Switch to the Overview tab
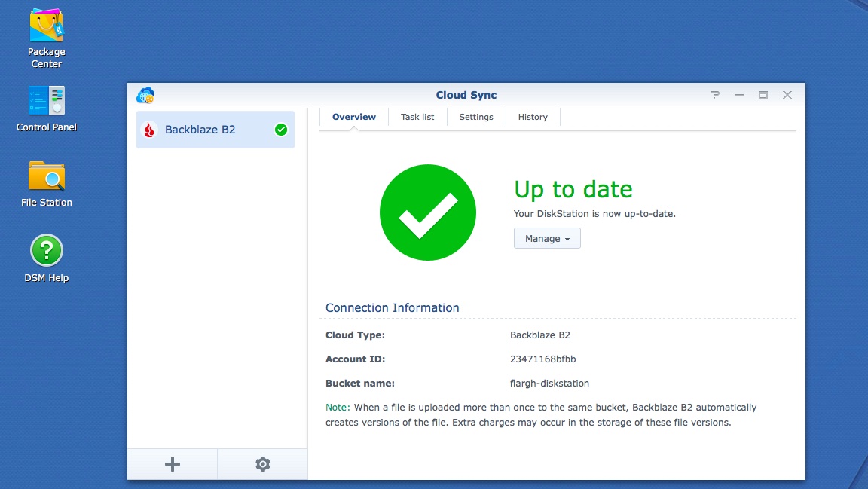This screenshot has width=868, height=489. tap(353, 117)
